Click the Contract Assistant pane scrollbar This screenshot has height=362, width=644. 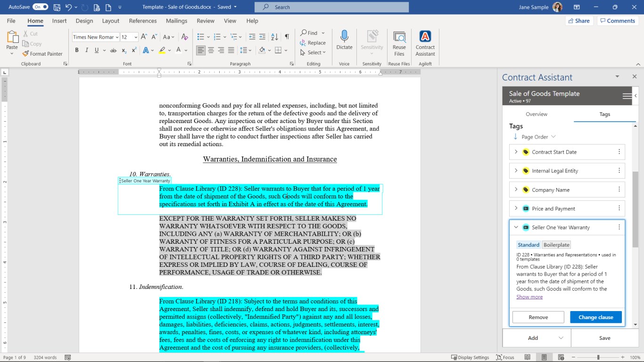coord(636,209)
